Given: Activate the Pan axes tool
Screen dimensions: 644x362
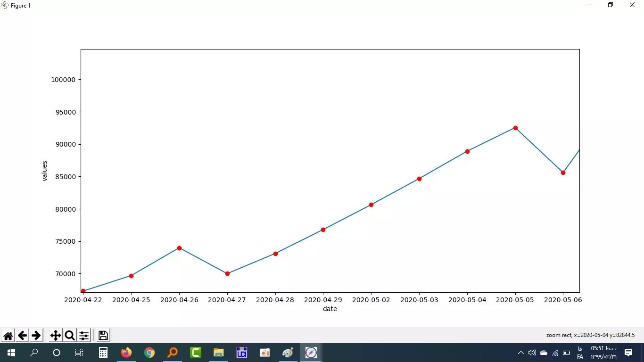Looking at the screenshot, I should [x=55, y=336].
